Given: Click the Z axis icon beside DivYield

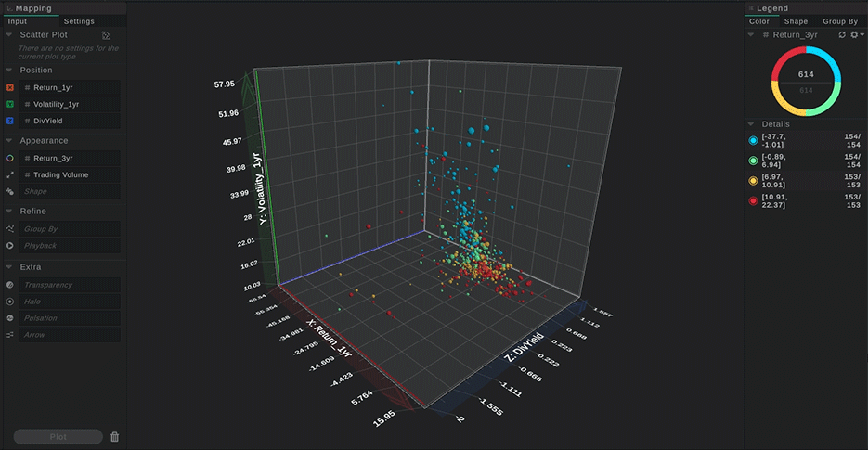Looking at the screenshot, I should click(x=10, y=121).
